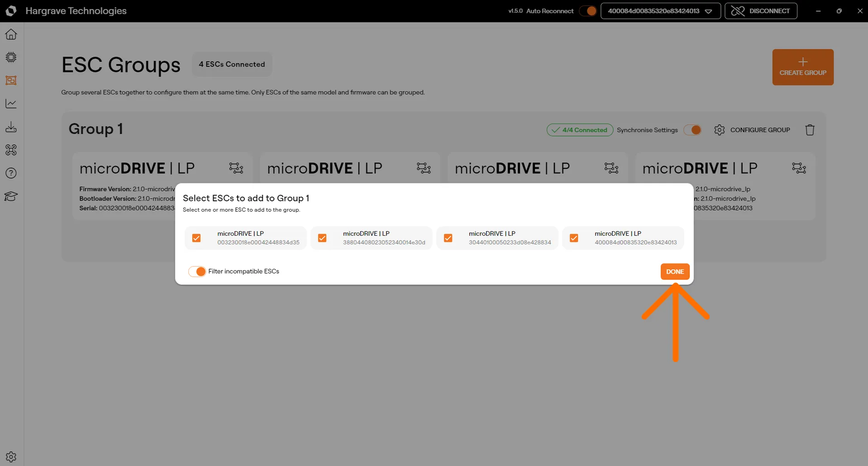The image size is (868, 466).
Task: Uncheck ESC 3880440802305234001 4e30d checkbox
Action: tap(322, 238)
